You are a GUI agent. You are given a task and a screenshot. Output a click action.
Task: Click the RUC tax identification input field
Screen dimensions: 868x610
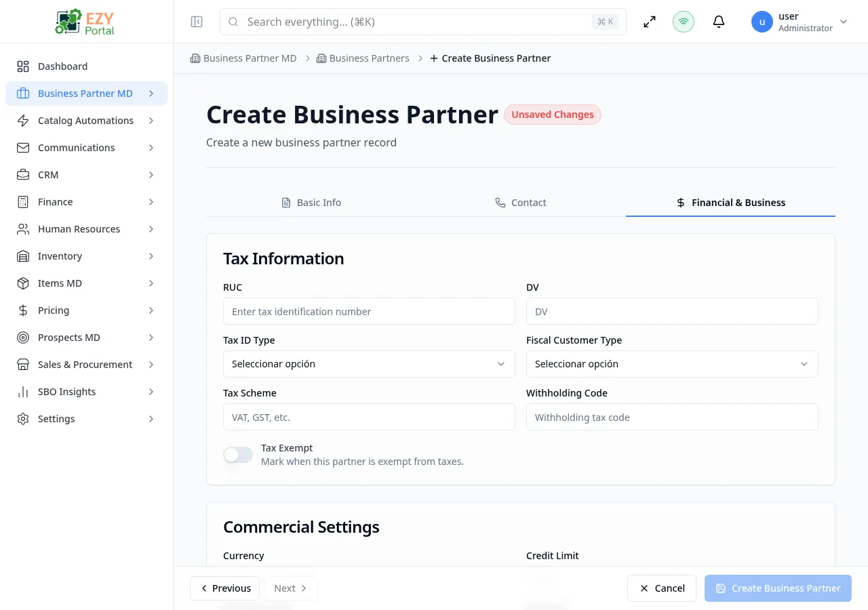pyautogui.click(x=369, y=311)
